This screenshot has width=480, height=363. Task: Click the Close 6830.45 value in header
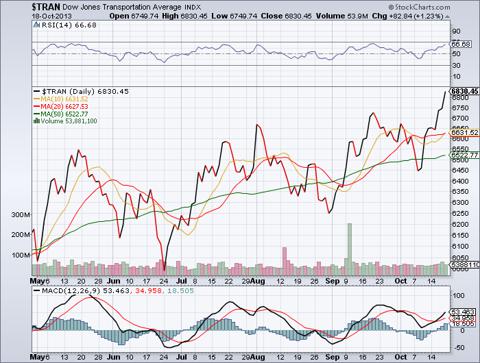click(x=287, y=16)
